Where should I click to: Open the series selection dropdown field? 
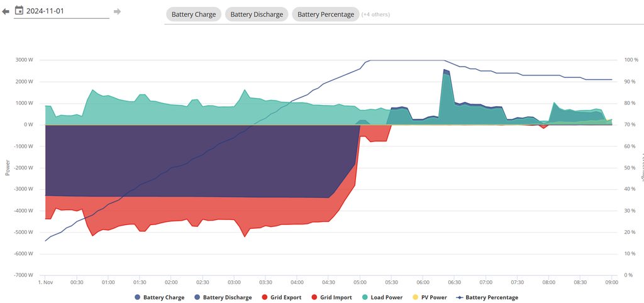click(503, 14)
